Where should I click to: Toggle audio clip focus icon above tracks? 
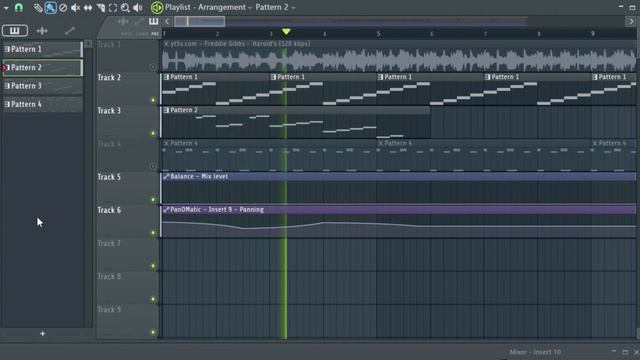click(x=123, y=21)
